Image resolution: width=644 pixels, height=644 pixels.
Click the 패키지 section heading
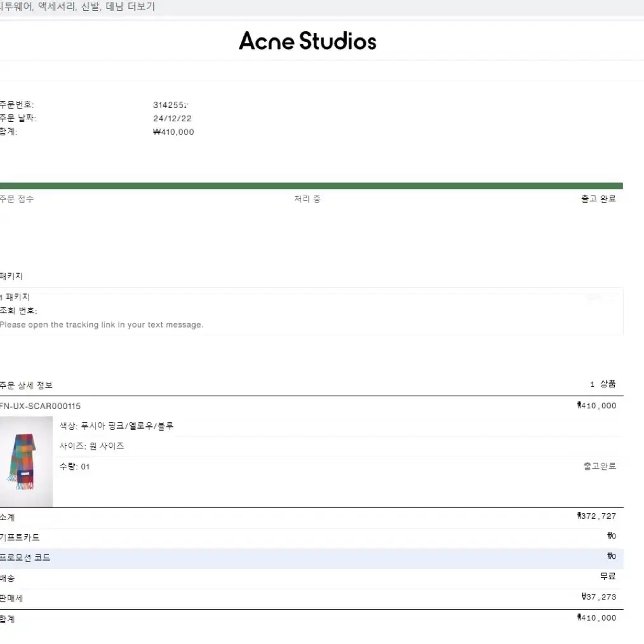[11, 276]
